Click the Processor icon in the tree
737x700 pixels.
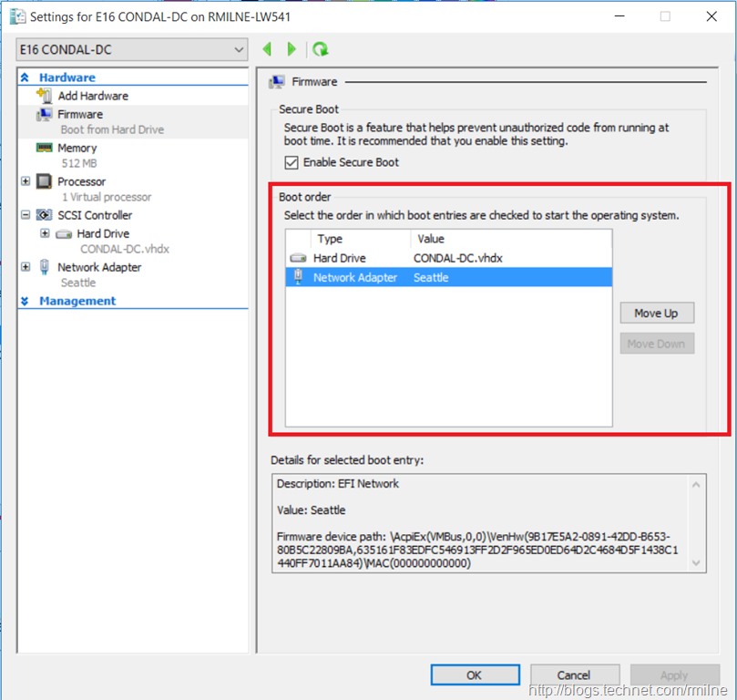point(44,181)
